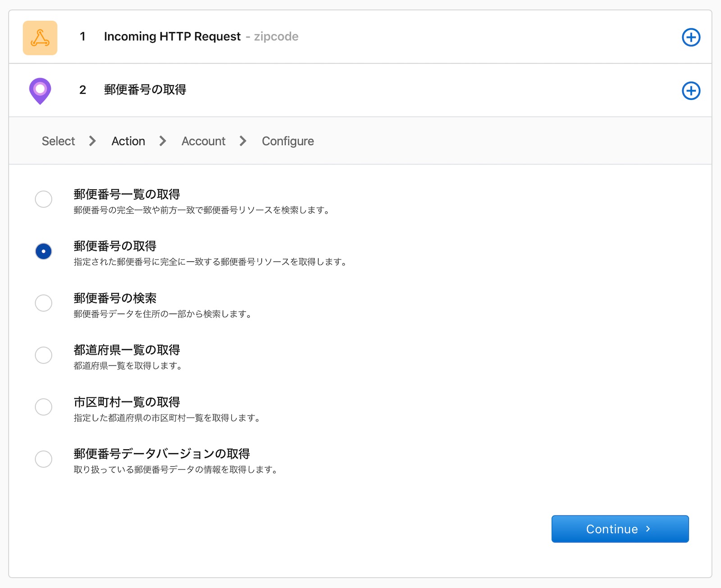Image resolution: width=721 pixels, height=588 pixels.
Task: Click the chevron between Account and Configure
Action: (x=243, y=141)
